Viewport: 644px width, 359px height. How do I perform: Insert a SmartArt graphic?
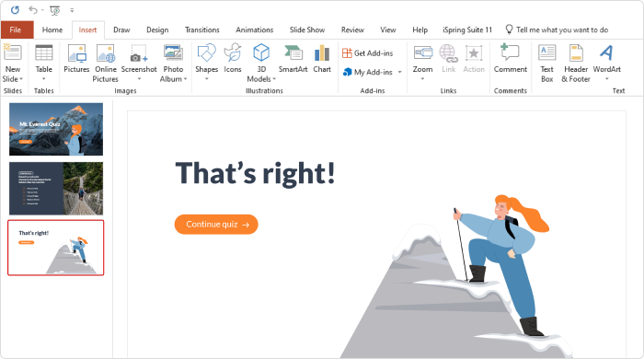[293, 59]
